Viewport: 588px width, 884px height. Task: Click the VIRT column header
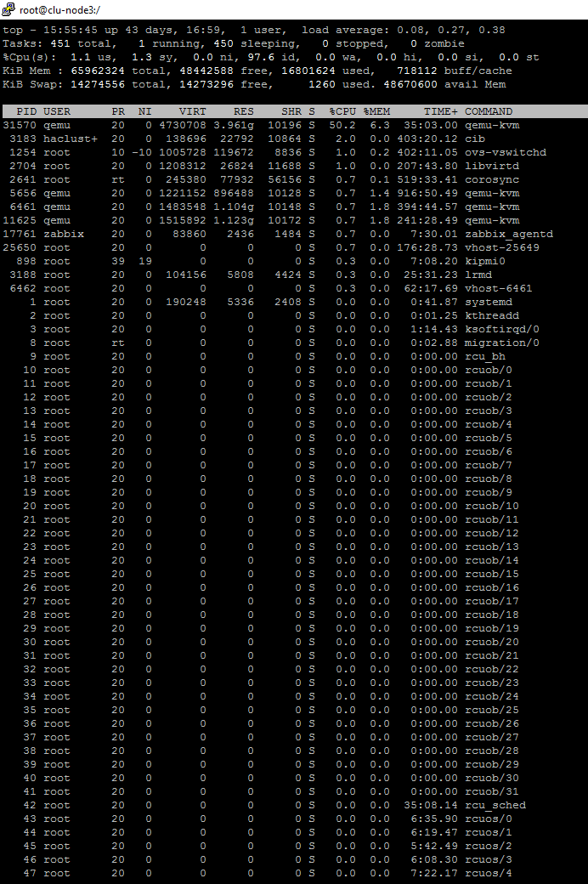coord(193,111)
